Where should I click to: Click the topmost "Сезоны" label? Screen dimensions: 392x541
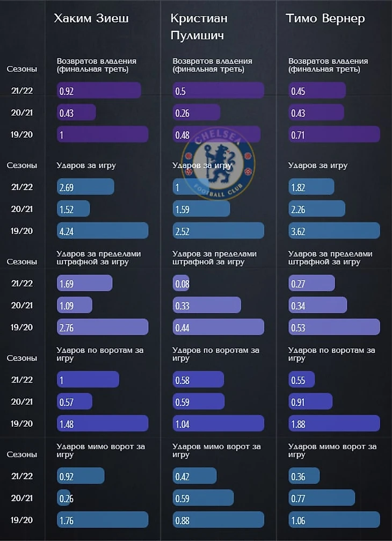click(x=22, y=69)
